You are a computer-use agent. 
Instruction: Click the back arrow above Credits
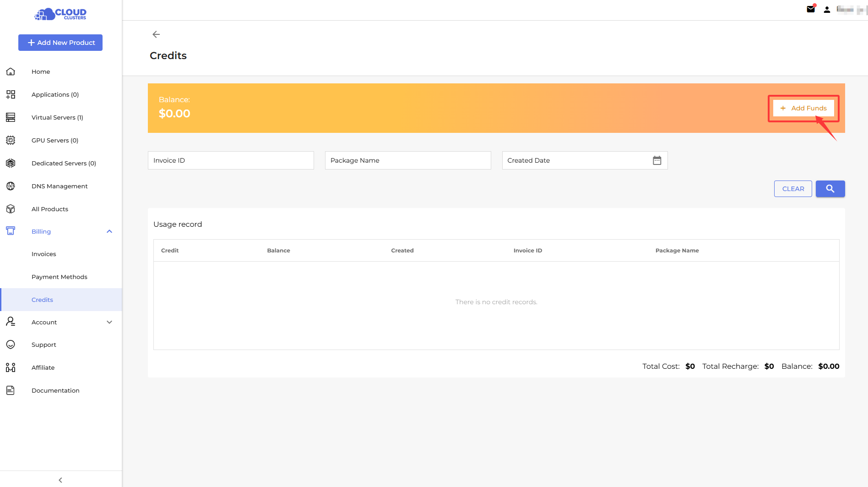coord(156,34)
